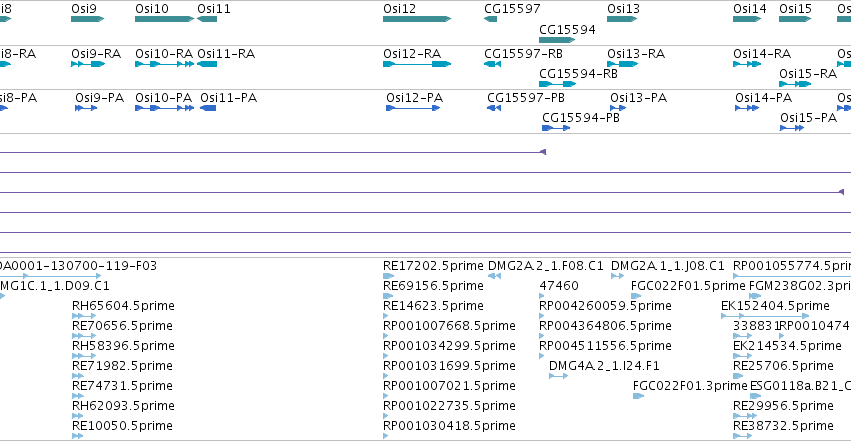Screen dimensions: 851x441
Task: Select the RP004511556.5prime EST entry
Action: tap(605, 346)
